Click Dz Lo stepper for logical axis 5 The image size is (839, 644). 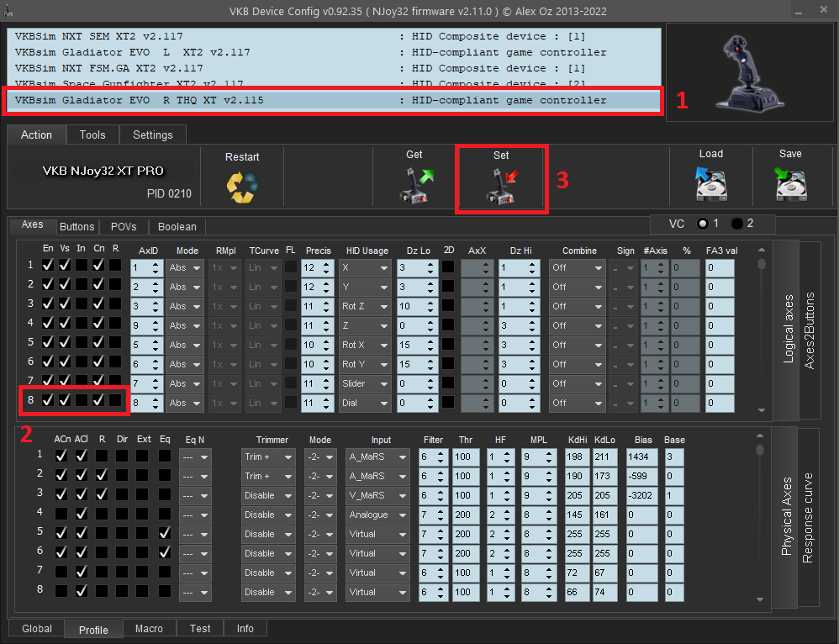[x=430, y=345]
